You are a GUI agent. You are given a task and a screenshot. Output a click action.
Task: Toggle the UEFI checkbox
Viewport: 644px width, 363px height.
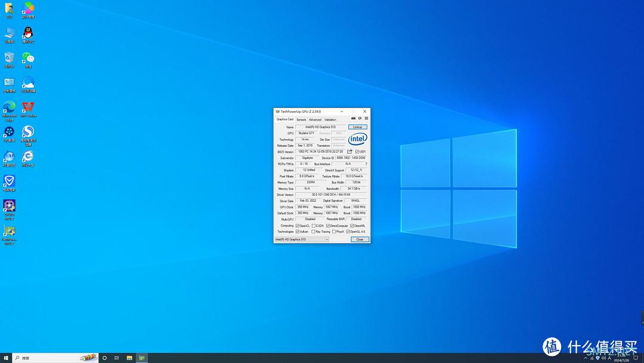pyautogui.click(x=357, y=152)
